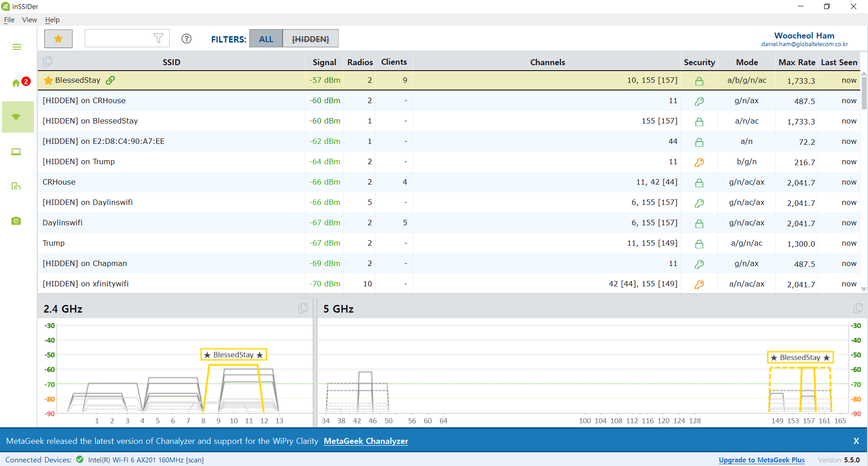The width and height of the screenshot is (868, 466).
Task: Open the home view with notification badge
Action: [x=20, y=82]
